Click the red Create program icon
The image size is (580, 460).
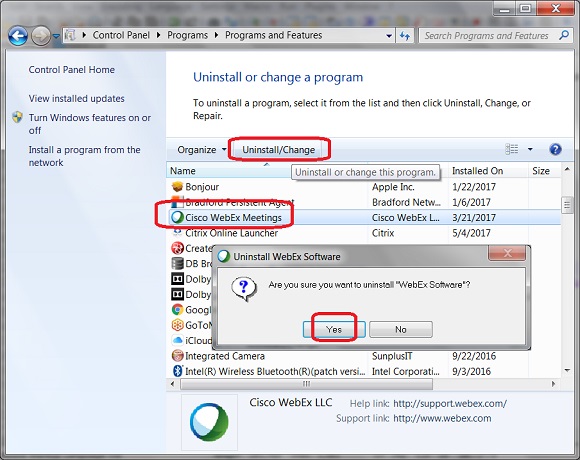pos(177,248)
